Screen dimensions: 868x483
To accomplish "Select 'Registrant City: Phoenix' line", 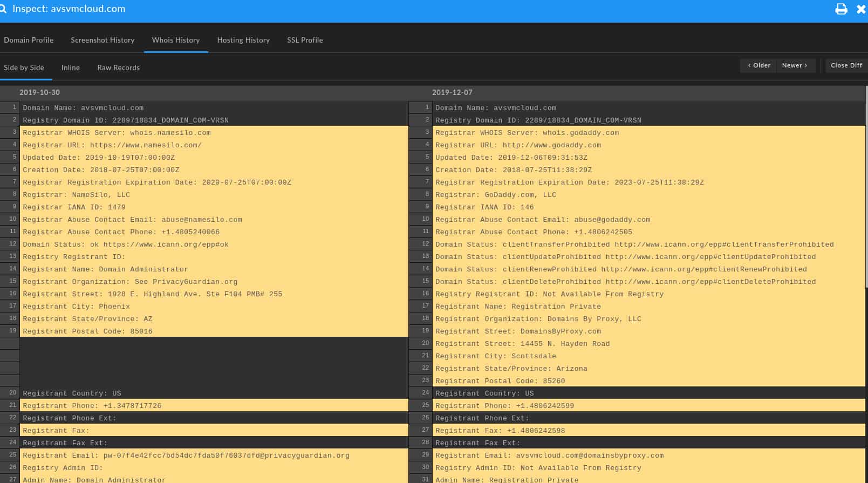I will [214, 306].
